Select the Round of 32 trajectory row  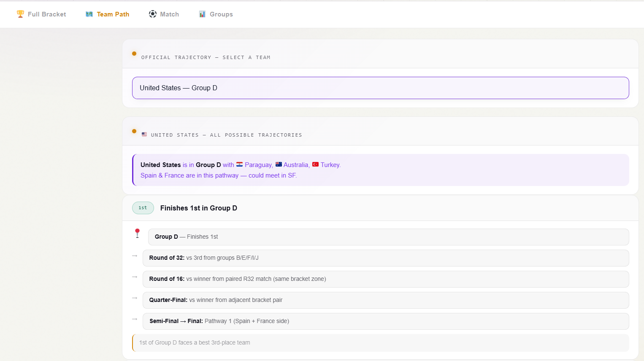tap(385, 258)
